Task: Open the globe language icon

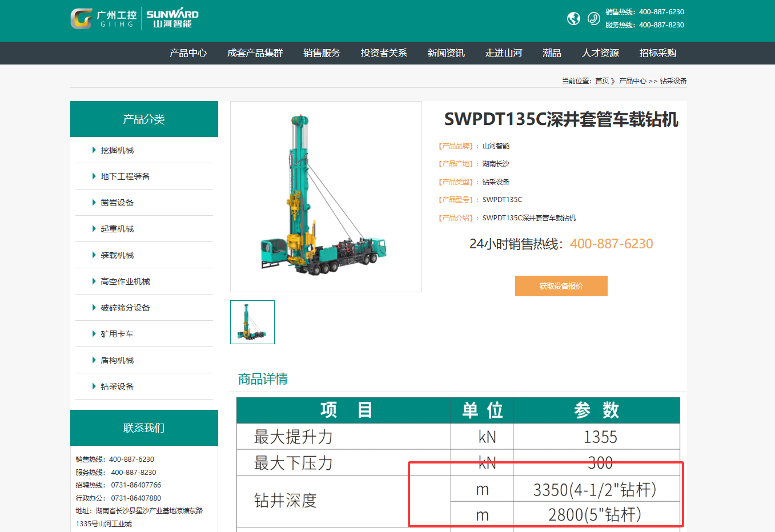Action: tap(573, 19)
